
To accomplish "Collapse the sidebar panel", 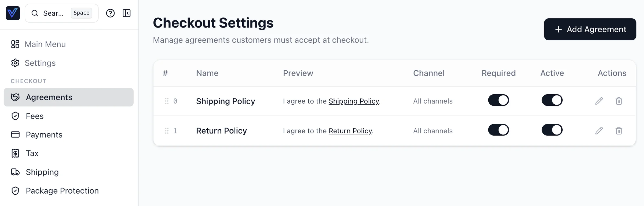I will pos(127,13).
